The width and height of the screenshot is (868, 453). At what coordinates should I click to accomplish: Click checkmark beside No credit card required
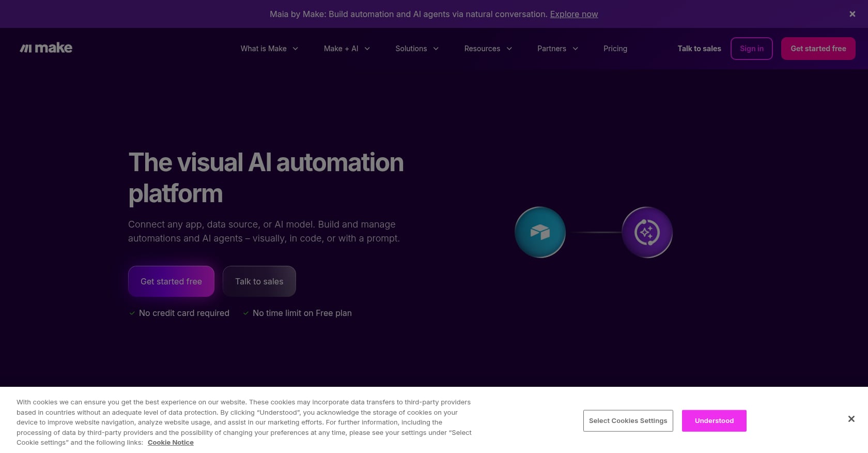132,313
